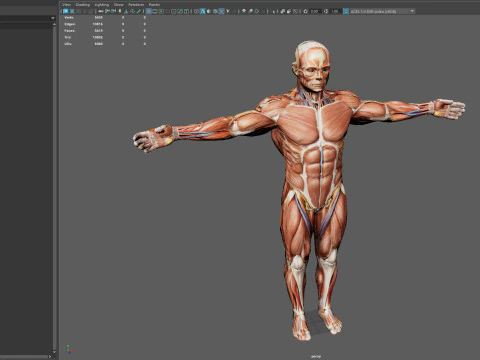Open the Renderer menu
This screenshot has width=480, height=360.
pyautogui.click(x=136, y=5)
